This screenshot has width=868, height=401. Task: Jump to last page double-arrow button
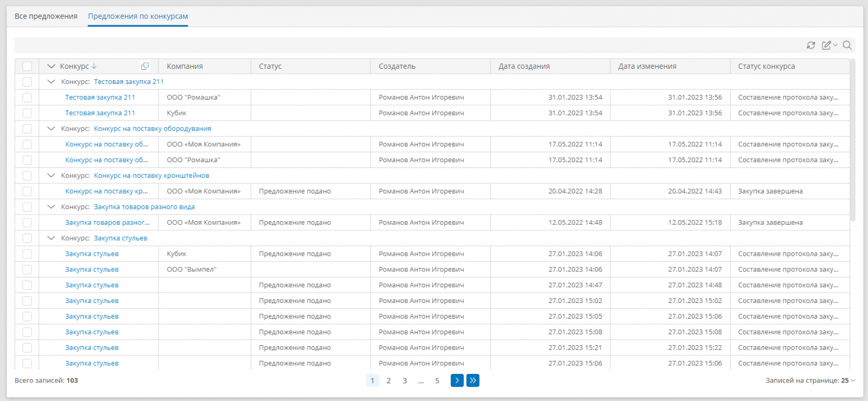click(x=473, y=380)
